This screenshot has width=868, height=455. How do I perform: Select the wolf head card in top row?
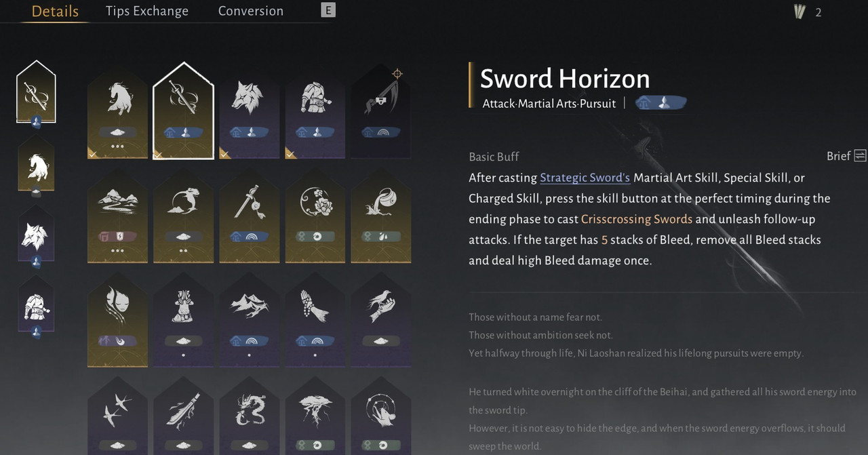pyautogui.click(x=249, y=112)
